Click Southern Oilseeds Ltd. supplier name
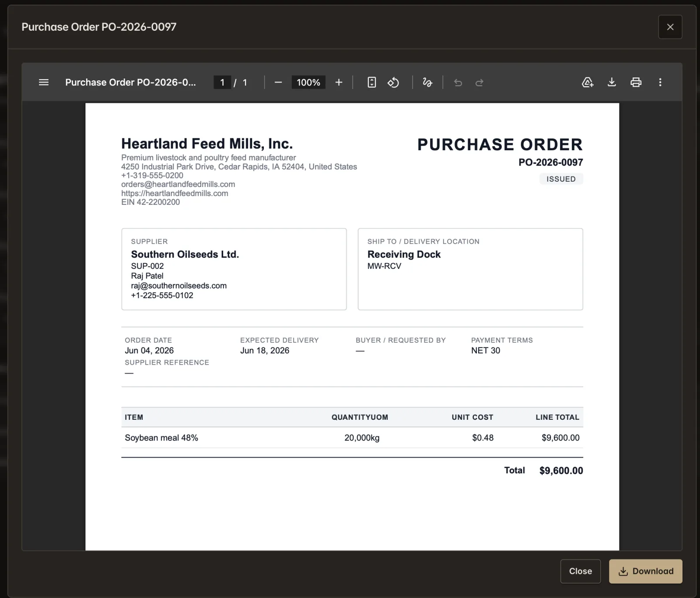This screenshot has width=700, height=598. click(x=185, y=254)
